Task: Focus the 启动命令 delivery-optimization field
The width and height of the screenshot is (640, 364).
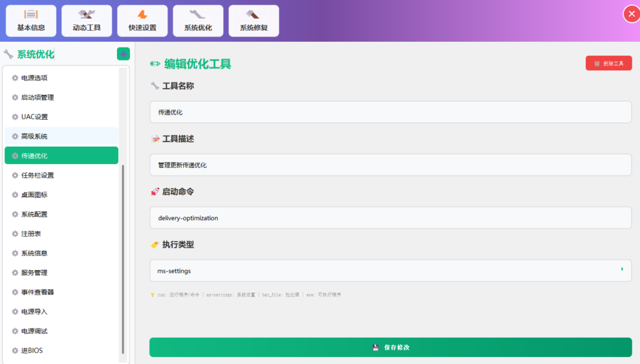Action: (390, 218)
